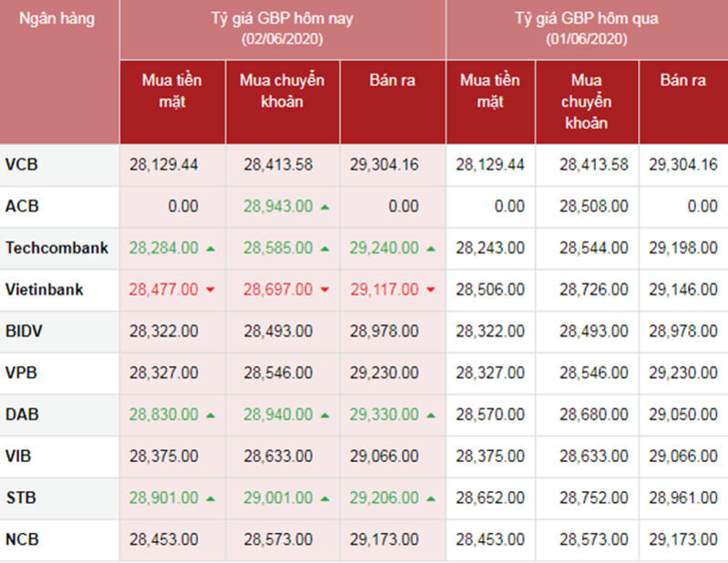
Task: Click today's 'Bán ra' column header
Action: tap(393, 81)
